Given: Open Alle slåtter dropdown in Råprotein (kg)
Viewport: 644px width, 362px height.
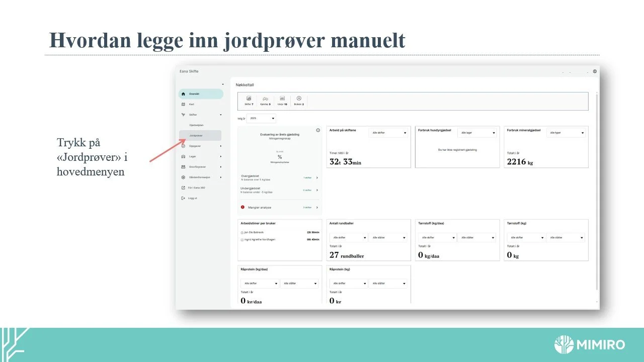Looking at the screenshot, I should click(388, 284).
